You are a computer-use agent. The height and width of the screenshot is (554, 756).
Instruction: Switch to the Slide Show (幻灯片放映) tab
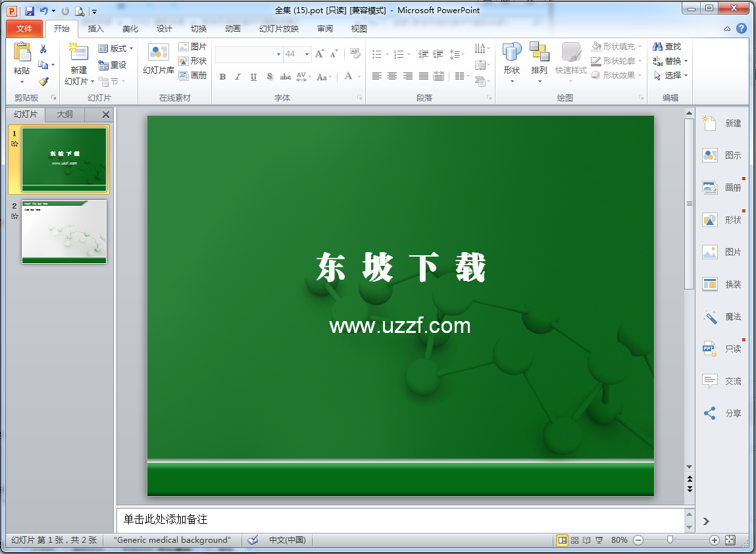pyautogui.click(x=279, y=28)
